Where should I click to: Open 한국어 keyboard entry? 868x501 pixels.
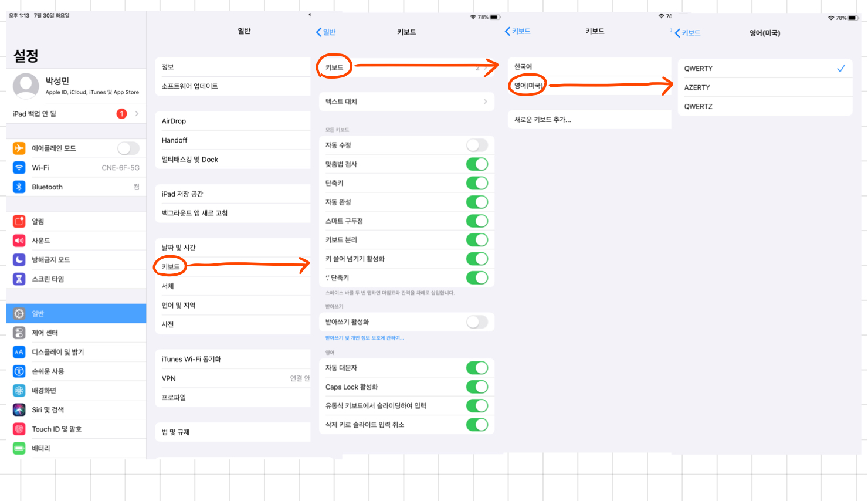coord(589,67)
